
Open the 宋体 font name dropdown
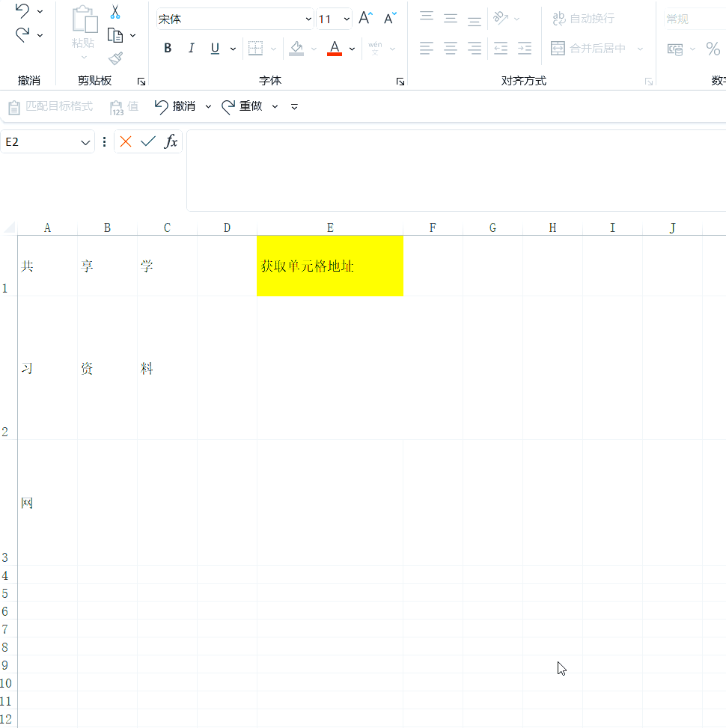tap(308, 19)
